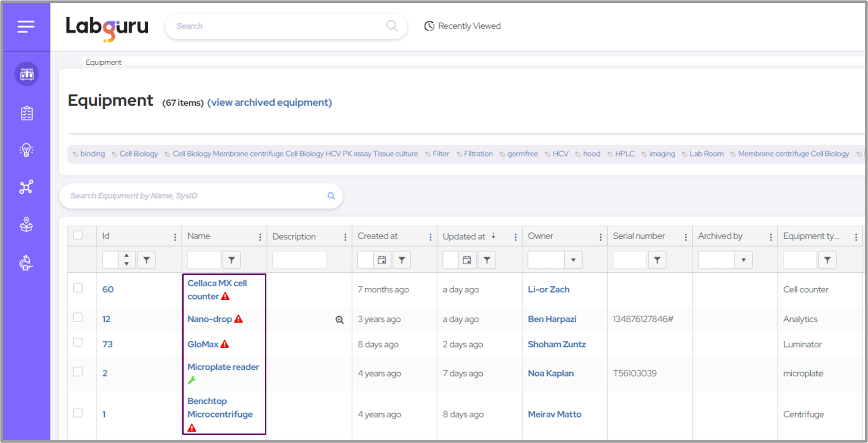
Task: Select the checkbox for Microplate reader row
Action: [78, 371]
